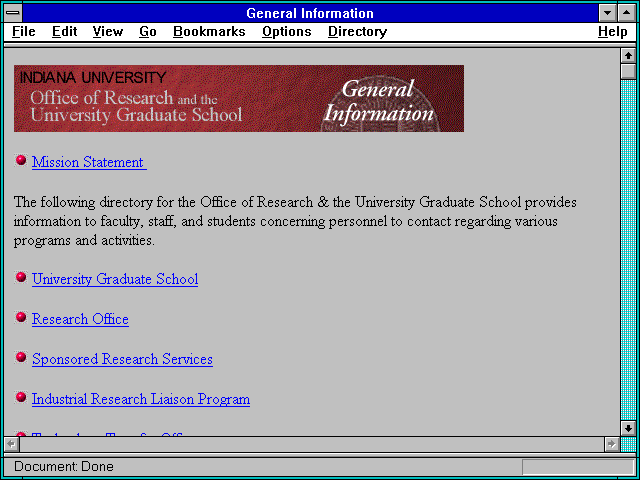Image resolution: width=640 pixels, height=480 pixels.
Task: Open the Edit menu
Action: click(64, 32)
